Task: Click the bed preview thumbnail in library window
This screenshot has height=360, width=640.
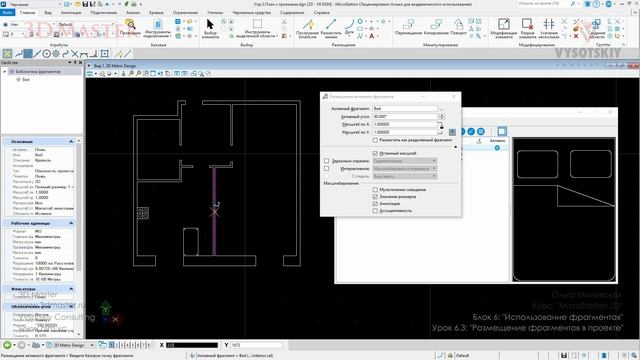Action: tap(564, 210)
